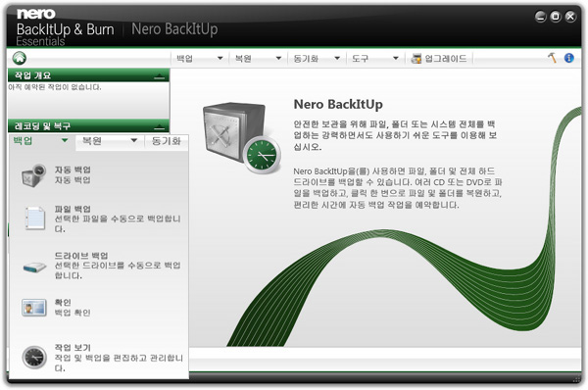Click the 작업 보기 clock icon
Screen dimensions: 588x390
point(34,358)
